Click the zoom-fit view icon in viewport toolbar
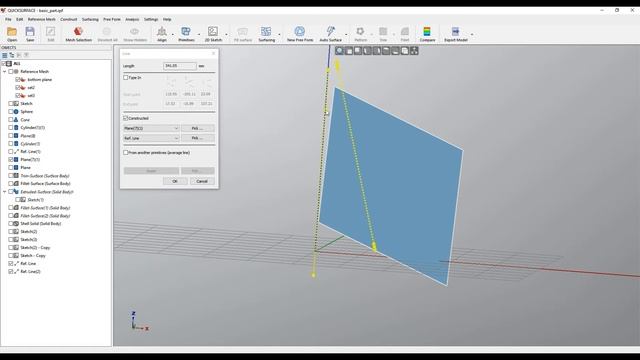The height and width of the screenshot is (360, 640). click(x=340, y=51)
